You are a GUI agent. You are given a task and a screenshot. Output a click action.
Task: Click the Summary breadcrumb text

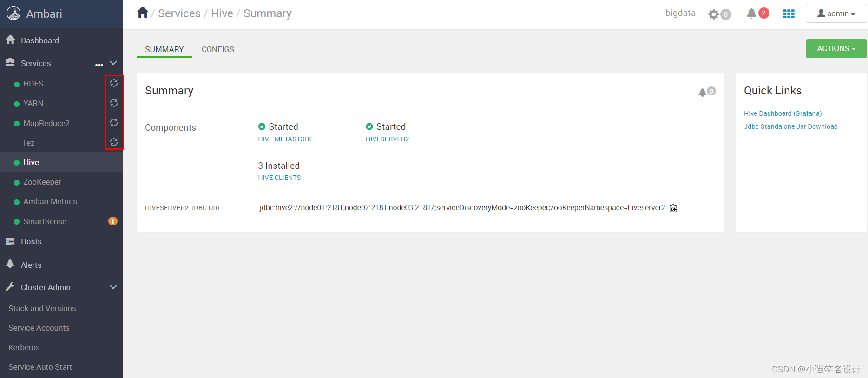pos(268,13)
